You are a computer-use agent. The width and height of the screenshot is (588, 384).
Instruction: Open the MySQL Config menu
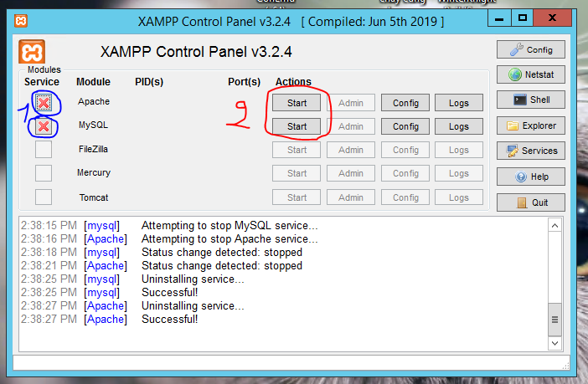point(405,126)
